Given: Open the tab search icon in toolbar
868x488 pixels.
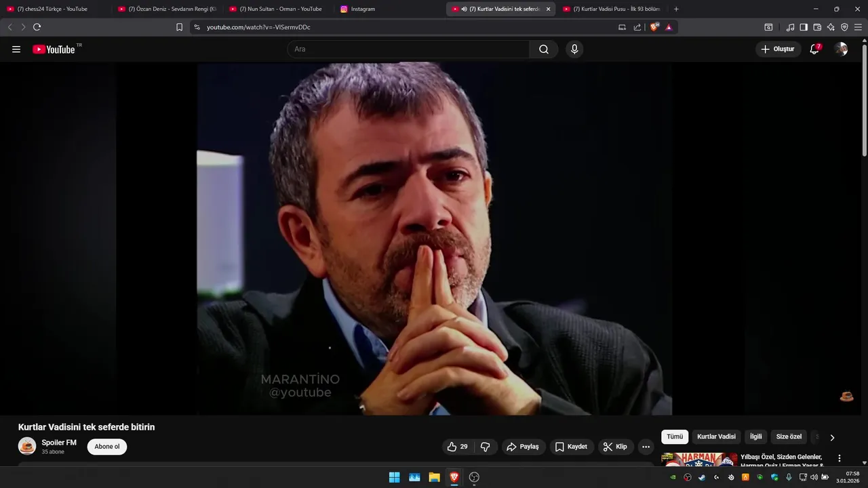Looking at the screenshot, I should 768,27.
